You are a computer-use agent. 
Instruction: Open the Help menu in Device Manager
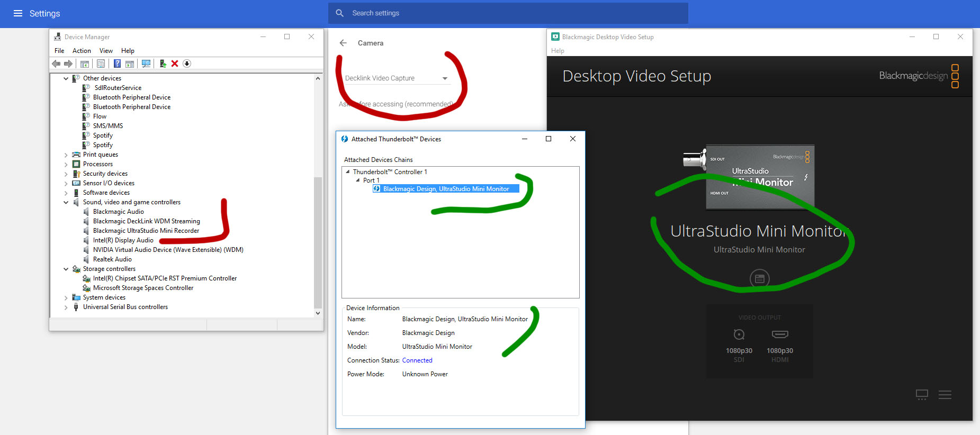(128, 51)
